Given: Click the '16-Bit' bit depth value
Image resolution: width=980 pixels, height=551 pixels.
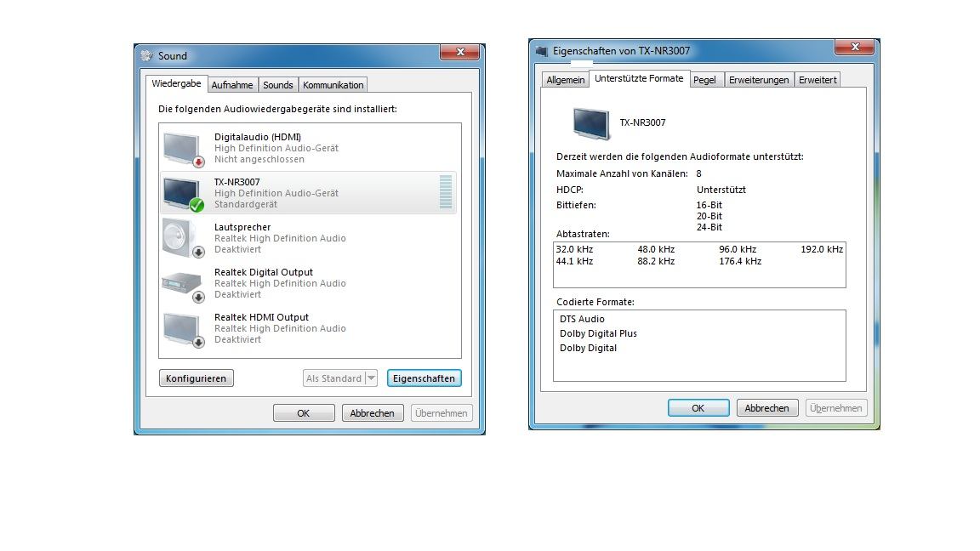Looking at the screenshot, I should click(x=709, y=205).
